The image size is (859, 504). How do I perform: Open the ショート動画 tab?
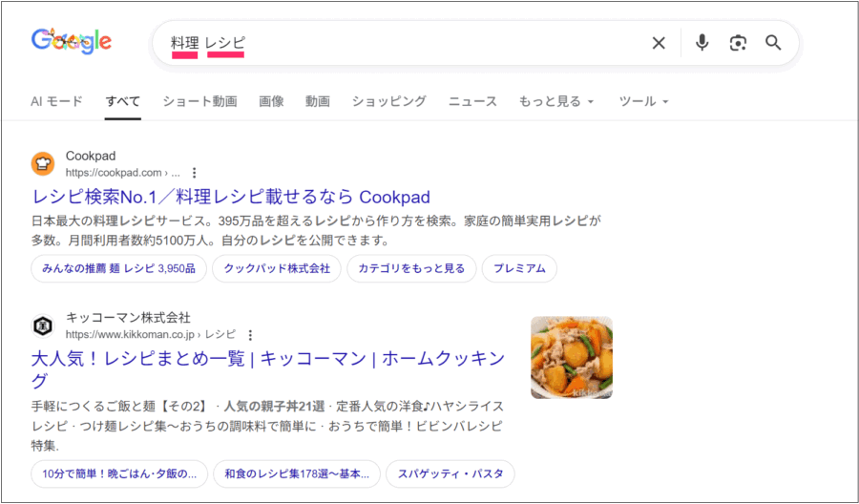tap(200, 101)
